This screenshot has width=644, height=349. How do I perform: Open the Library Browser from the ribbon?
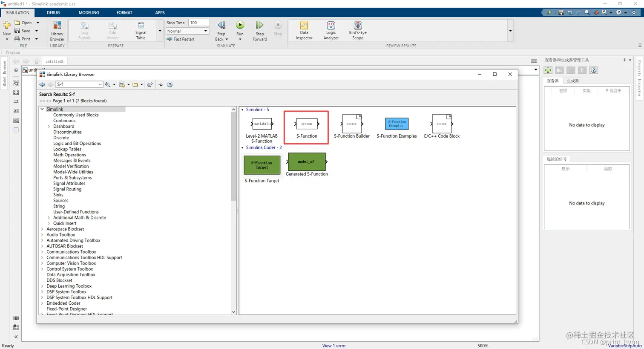[57, 31]
